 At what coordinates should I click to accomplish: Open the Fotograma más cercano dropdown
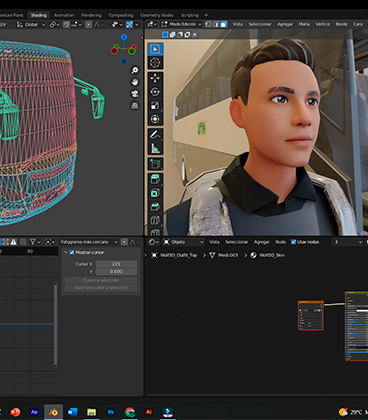[x=89, y=242]
